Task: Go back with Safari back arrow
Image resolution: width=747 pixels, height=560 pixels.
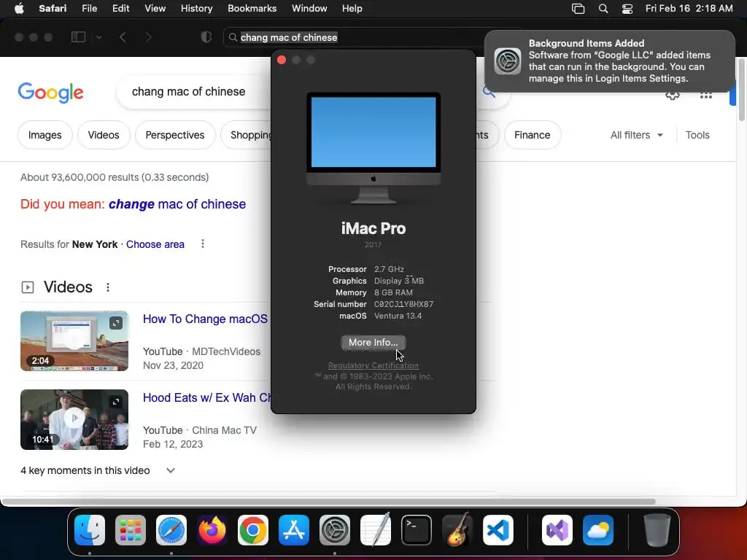Action: point(123,37)
